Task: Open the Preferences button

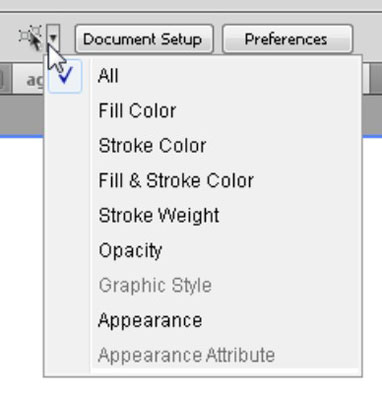Action: click(x=287, y=39)
